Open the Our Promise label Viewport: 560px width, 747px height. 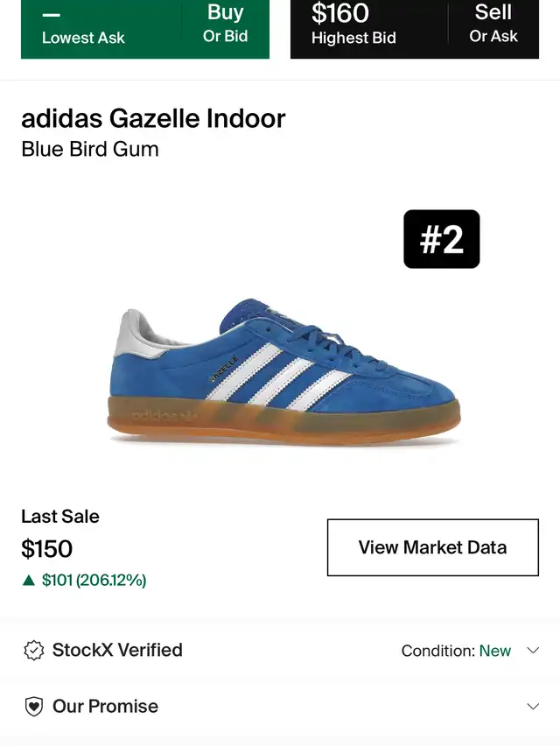(x=105, y=707)
